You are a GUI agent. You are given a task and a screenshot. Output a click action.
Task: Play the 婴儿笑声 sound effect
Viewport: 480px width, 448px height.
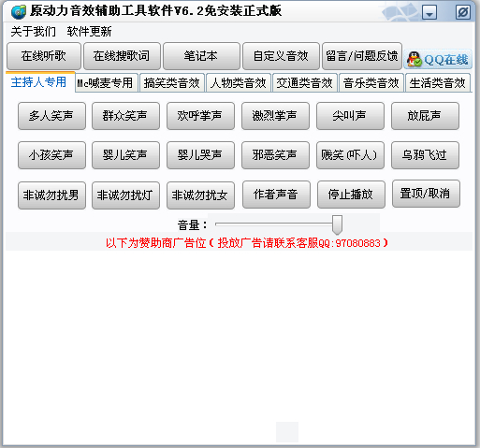point(125,155)
